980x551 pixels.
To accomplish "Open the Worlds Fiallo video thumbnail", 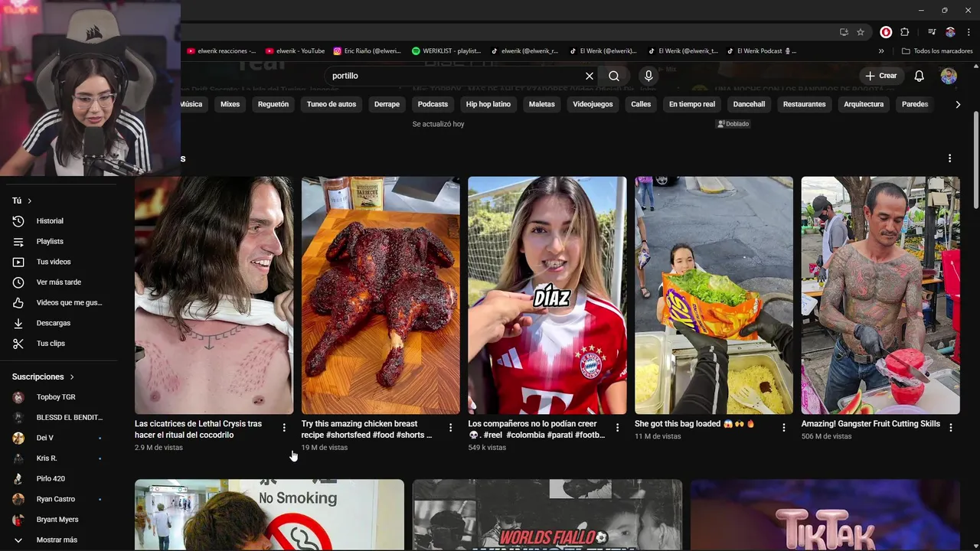I will click(547, 515).
